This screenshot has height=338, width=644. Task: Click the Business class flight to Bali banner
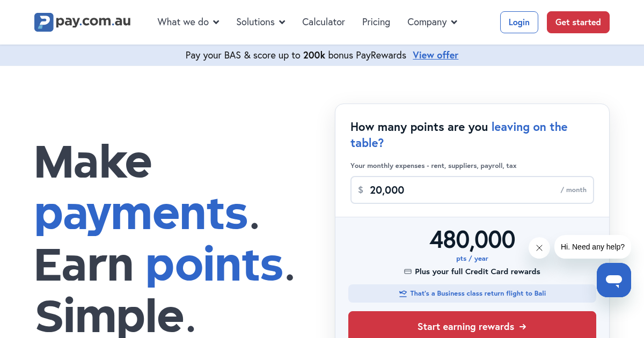472,293
